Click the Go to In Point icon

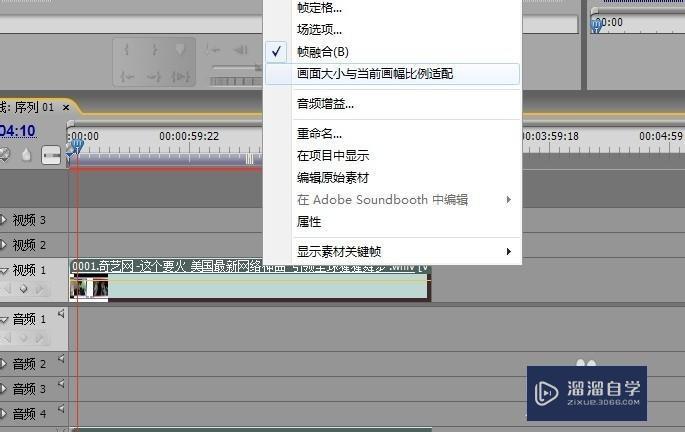[127, 77]
